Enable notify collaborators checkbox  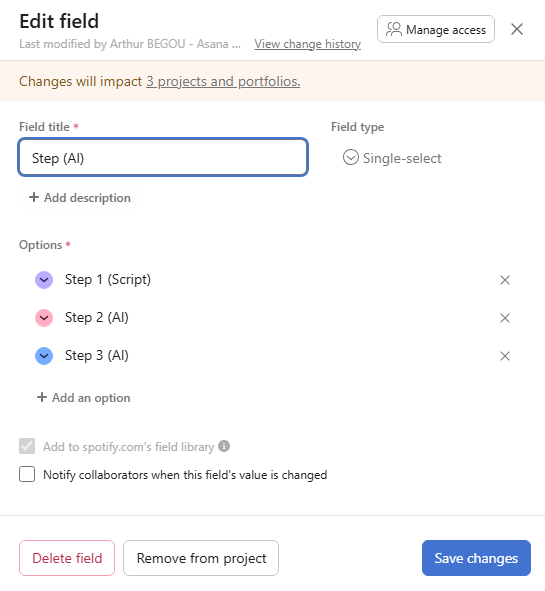[x=27, y=474]
